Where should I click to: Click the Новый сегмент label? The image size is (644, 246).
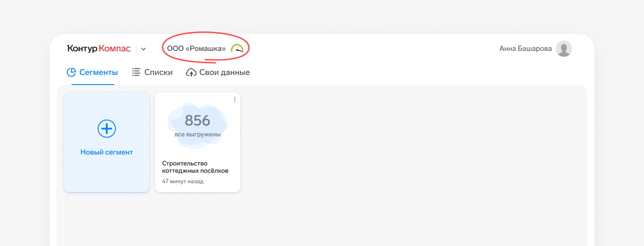coord(107,152)
